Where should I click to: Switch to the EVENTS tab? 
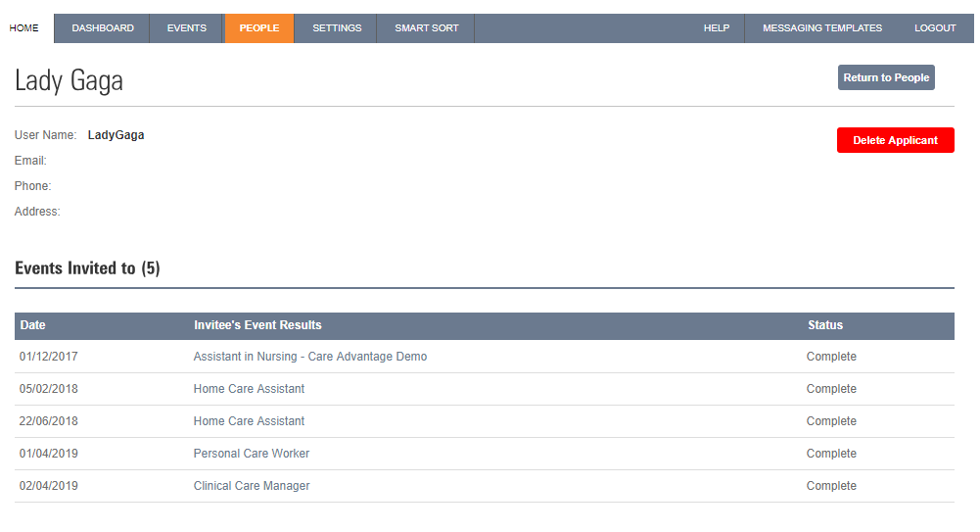[x=186, y=28]
